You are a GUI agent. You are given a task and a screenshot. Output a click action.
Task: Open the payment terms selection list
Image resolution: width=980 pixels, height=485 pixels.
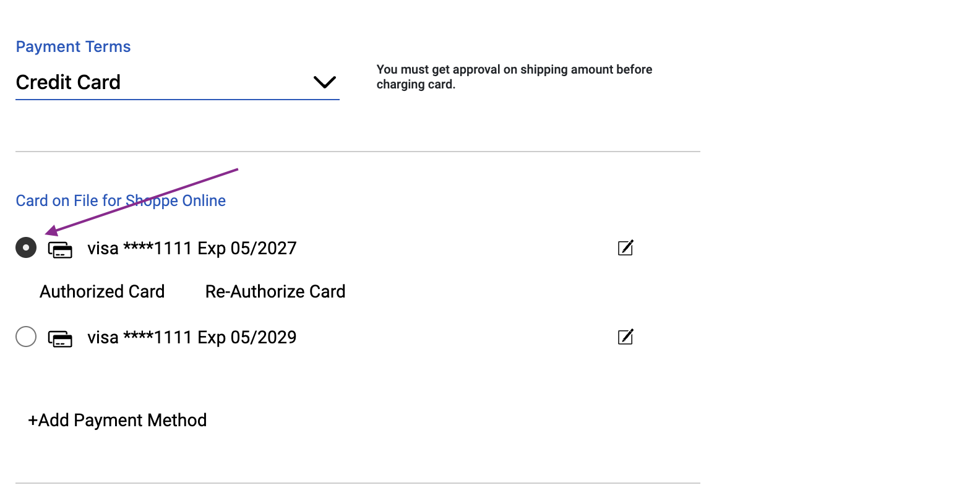point(325,82)
